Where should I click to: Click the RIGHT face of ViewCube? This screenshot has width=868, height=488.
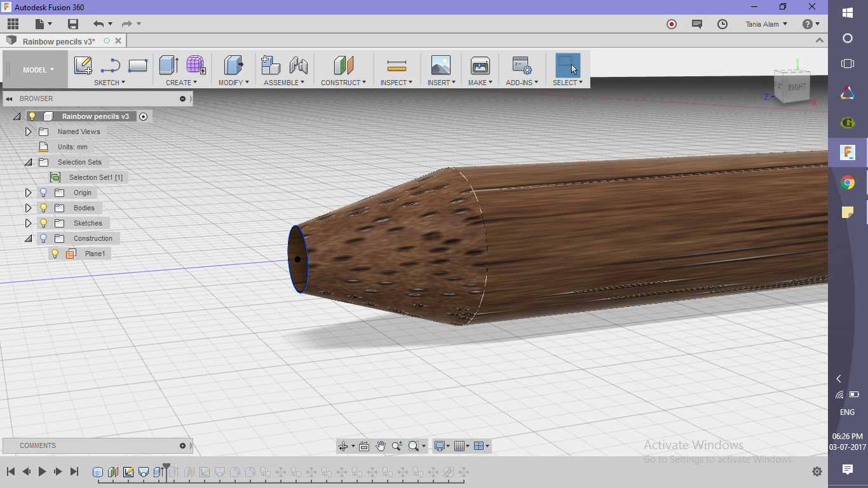click(x=796, y=87)
